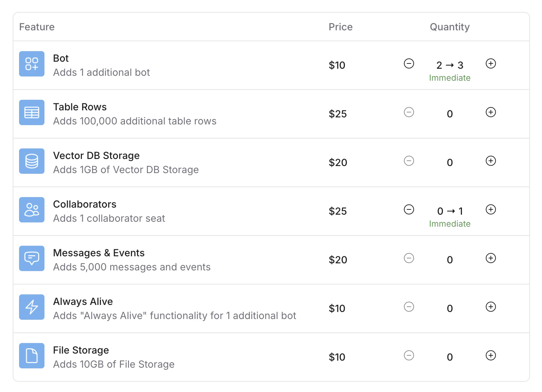Click the Quantity column header

tap(450, 27)
